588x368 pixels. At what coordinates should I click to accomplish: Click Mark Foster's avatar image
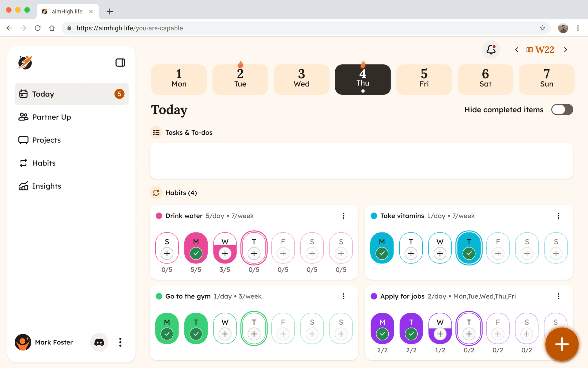(x=23, y=342)
